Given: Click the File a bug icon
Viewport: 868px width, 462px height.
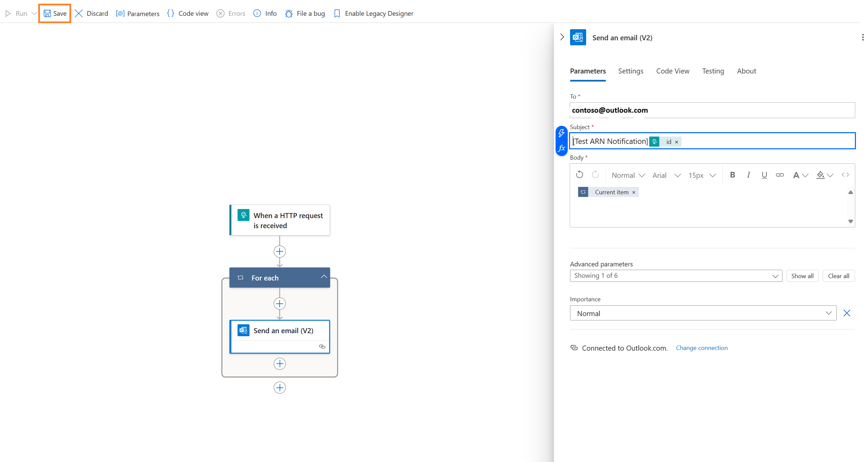Looking at the screenshot, I should pos(289,13).
